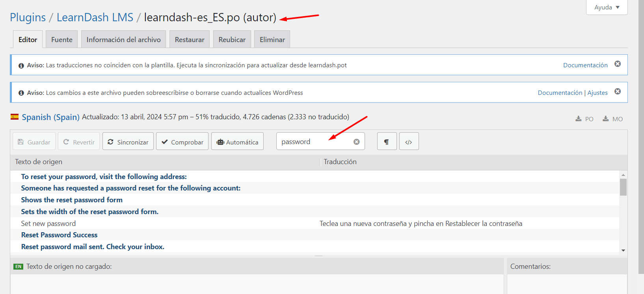
Task: Toggle code view icon
Action: tap(409, 141)
